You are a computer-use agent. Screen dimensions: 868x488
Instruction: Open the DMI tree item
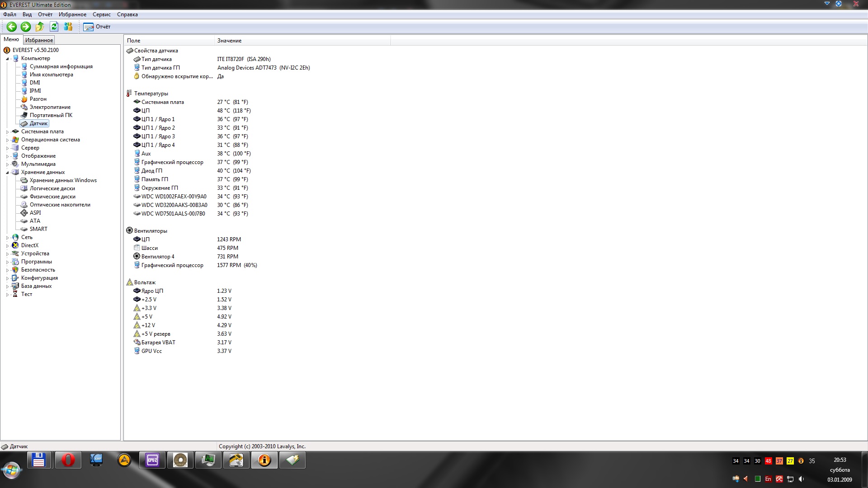(x=35, y=83)
